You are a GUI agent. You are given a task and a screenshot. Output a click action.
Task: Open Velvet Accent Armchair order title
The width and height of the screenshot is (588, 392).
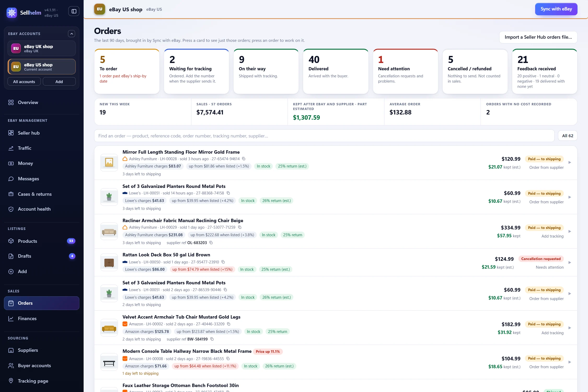point(181,317)
